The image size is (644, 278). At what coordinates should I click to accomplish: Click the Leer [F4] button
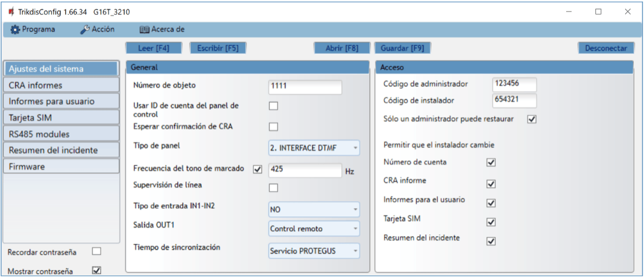153,48
